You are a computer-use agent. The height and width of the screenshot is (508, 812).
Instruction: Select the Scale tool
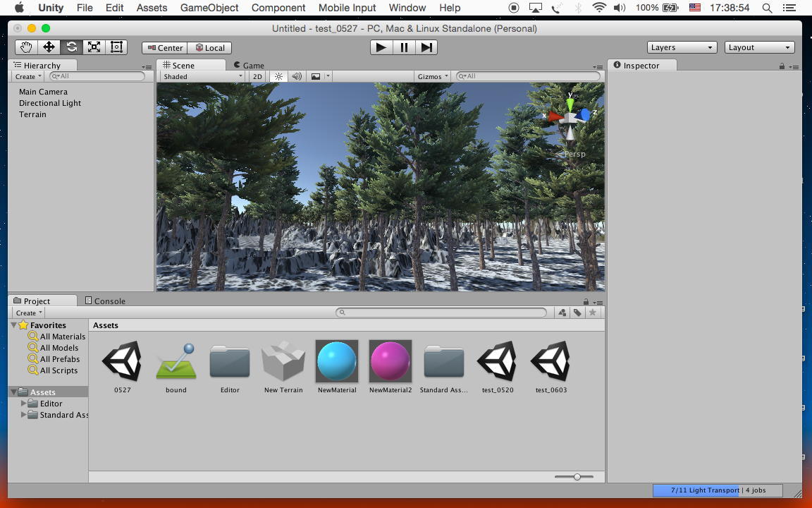(x=94, y=47)
